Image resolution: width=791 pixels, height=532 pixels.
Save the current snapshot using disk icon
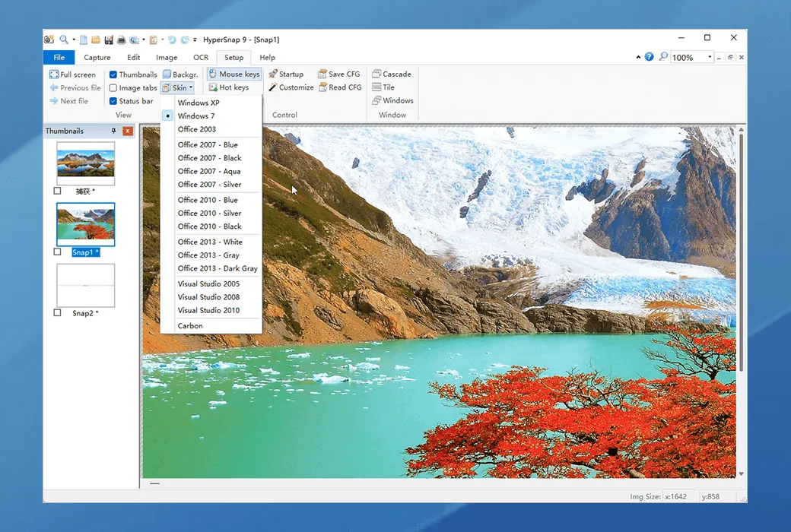click(108, 39)
